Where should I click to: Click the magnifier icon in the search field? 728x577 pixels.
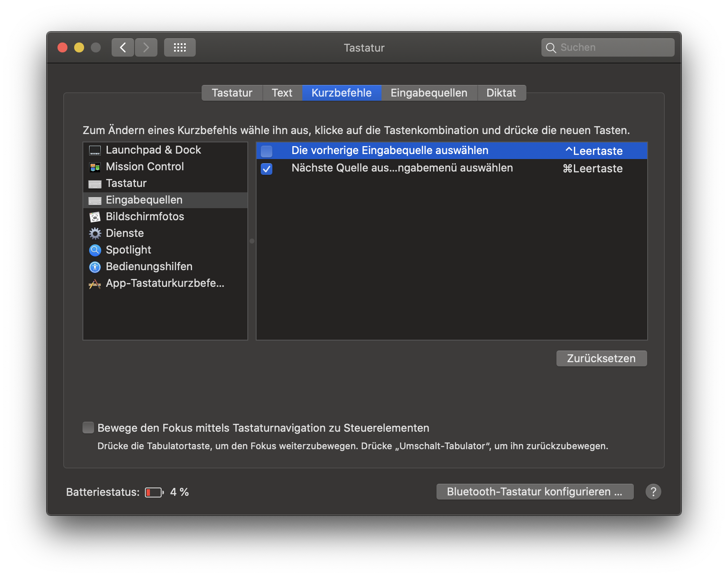tap(551, 48)
